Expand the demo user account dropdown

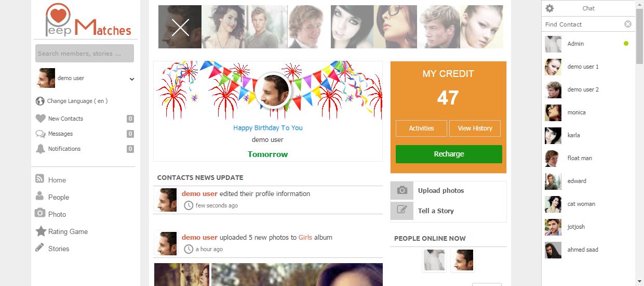(132, 79)
